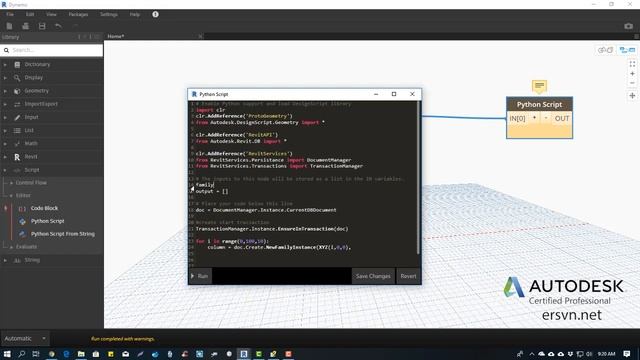Click the OUT port of Python Script node
This screenshot has height=360, width=640.
click(x=562, y=118)
